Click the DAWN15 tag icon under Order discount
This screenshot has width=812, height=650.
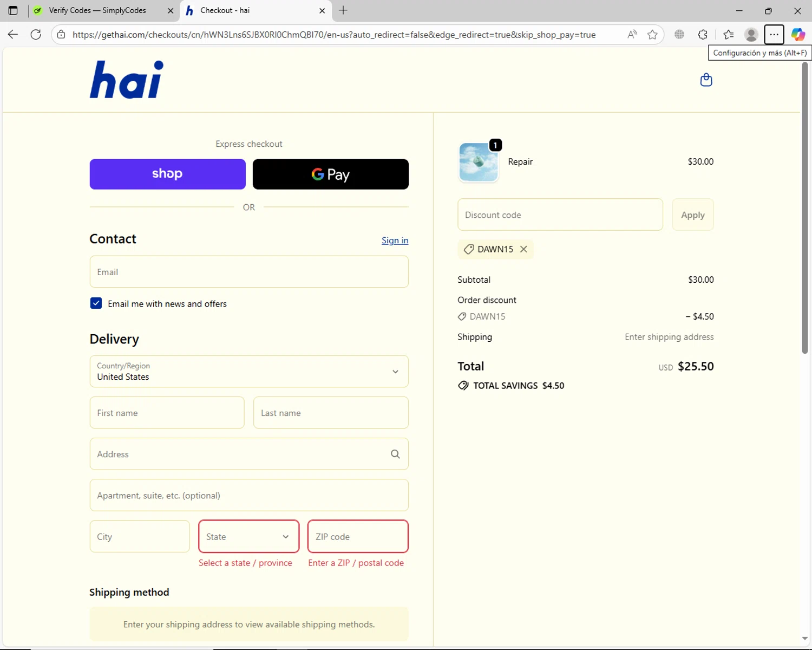(x=462, y=316)
